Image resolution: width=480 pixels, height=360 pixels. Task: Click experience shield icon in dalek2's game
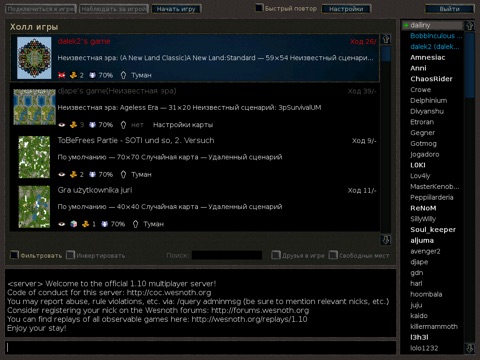pos(92,75)
